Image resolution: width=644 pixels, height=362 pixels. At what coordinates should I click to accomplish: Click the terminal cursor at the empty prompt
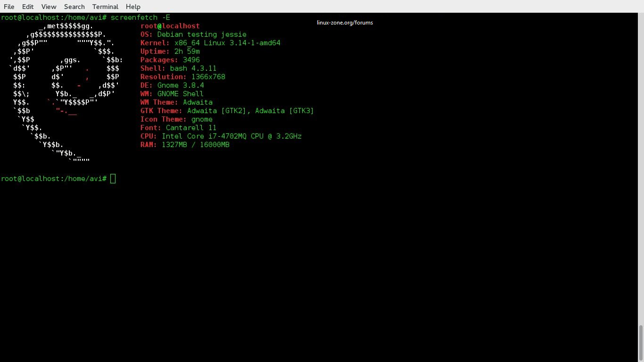pyautogui.click(x=113, y=179)
